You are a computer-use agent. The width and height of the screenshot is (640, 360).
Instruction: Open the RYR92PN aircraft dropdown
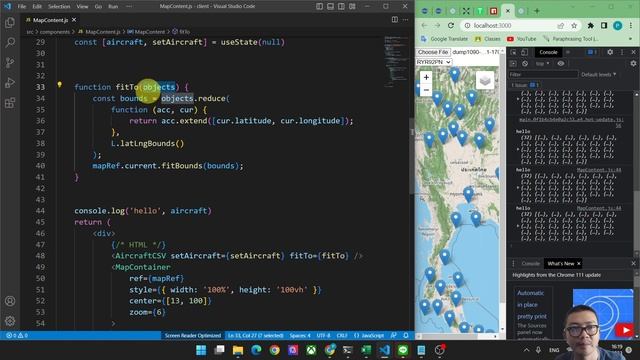(433, 62)
